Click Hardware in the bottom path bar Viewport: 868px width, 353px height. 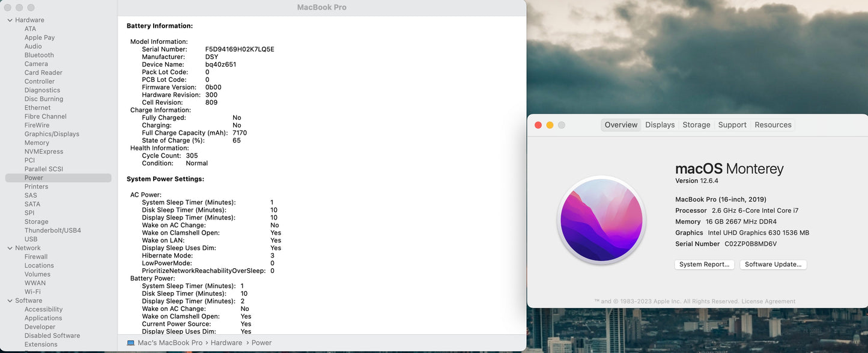point(226,343)
